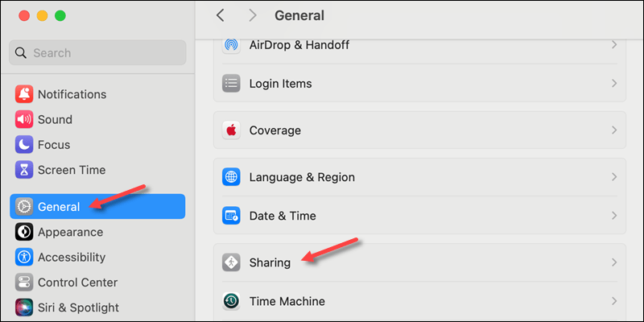
Task: Click the Login Items list icon
Action: click(231, 84)
